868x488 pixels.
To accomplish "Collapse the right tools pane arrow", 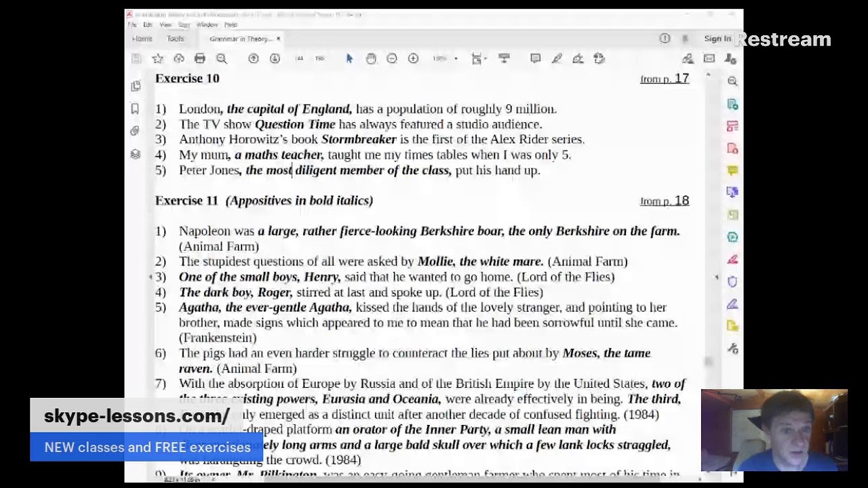I will [x=717, y=277].
